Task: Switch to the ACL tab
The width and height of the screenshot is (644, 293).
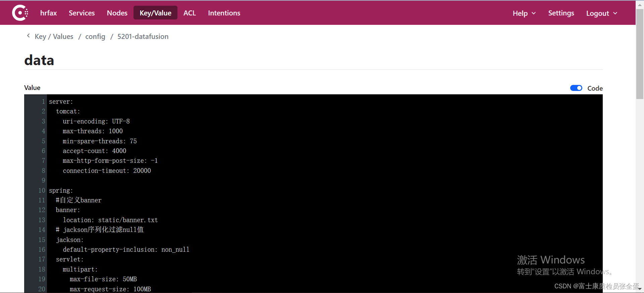Action: click(190, 13)
